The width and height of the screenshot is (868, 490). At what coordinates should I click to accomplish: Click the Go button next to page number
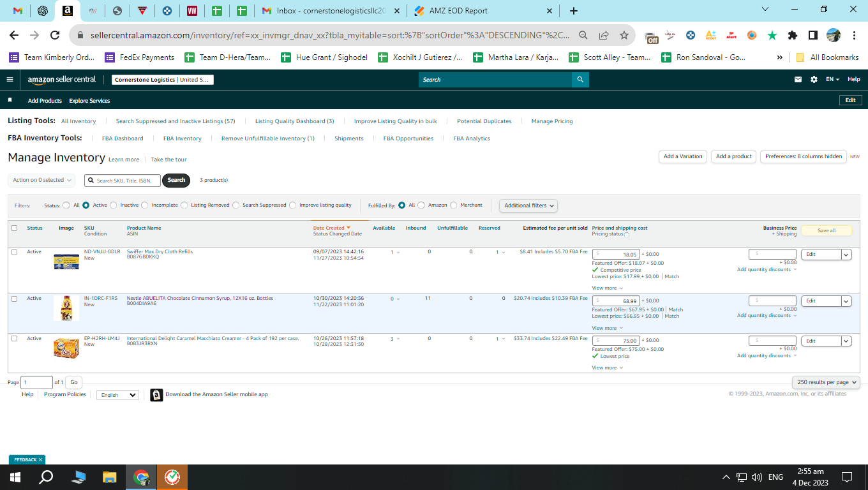point(74,383)
